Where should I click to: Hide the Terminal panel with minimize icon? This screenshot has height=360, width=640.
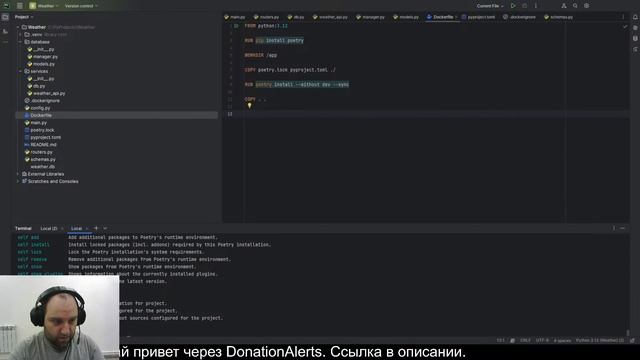point(622,229)
